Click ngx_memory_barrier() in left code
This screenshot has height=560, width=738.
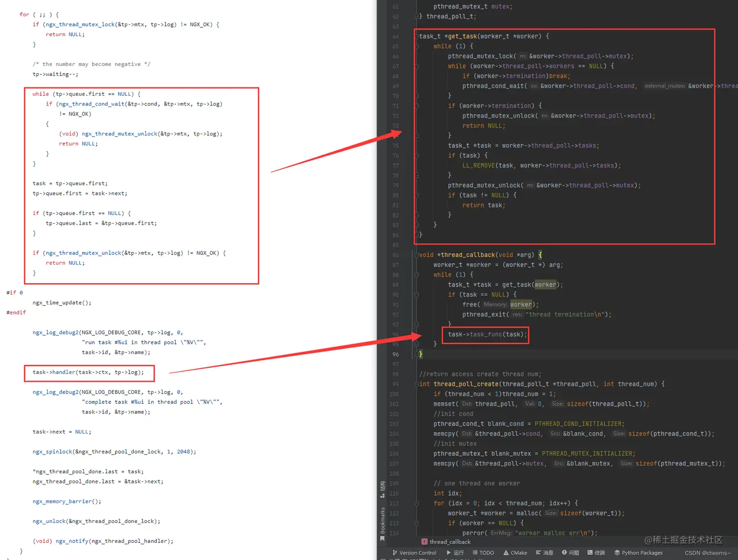click(67, 501)
